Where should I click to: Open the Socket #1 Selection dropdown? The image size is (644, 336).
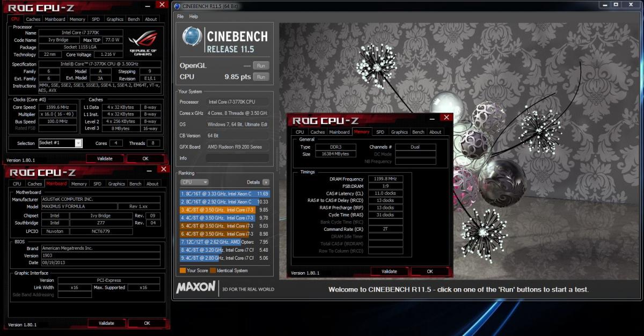(78, 143)
